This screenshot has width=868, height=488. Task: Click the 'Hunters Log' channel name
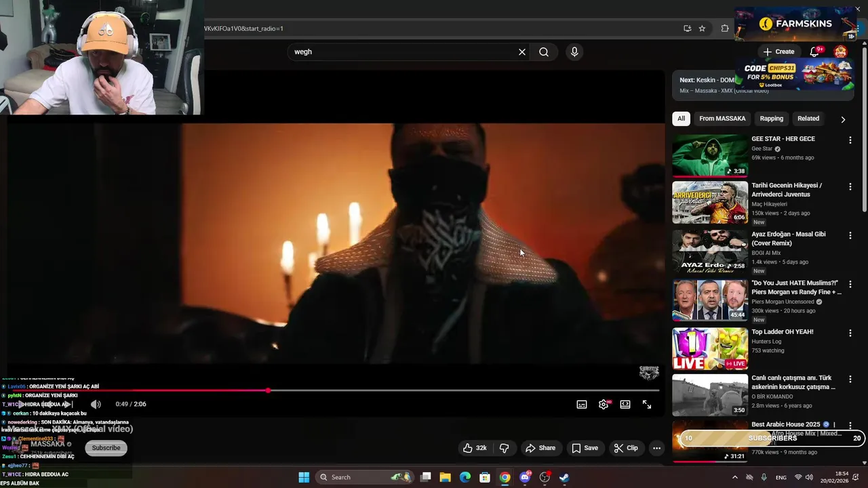(767, 342)
